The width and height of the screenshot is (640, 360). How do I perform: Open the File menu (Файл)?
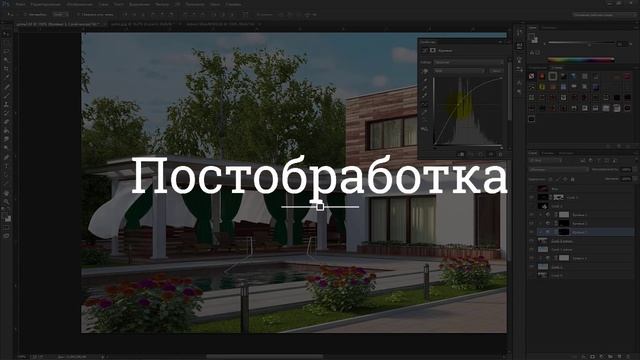tap(20, 4)
